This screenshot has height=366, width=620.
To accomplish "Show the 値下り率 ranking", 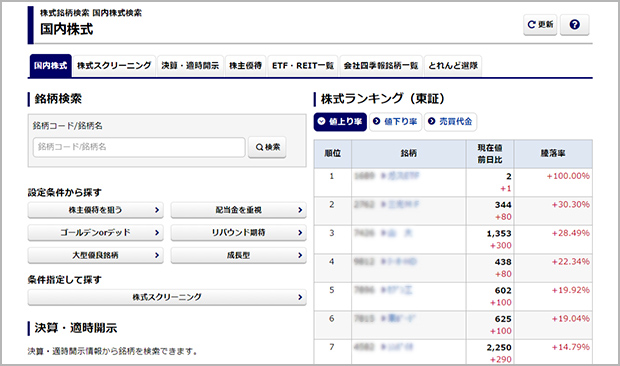I will point(395,121).
